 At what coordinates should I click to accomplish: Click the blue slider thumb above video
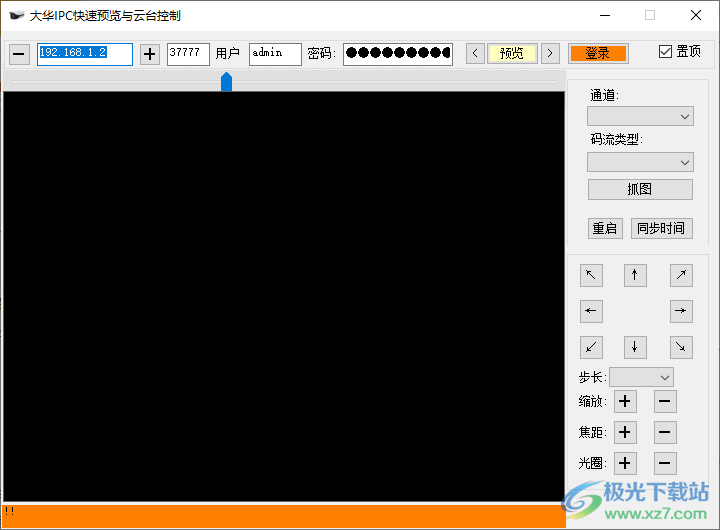[x=226, y=81]
